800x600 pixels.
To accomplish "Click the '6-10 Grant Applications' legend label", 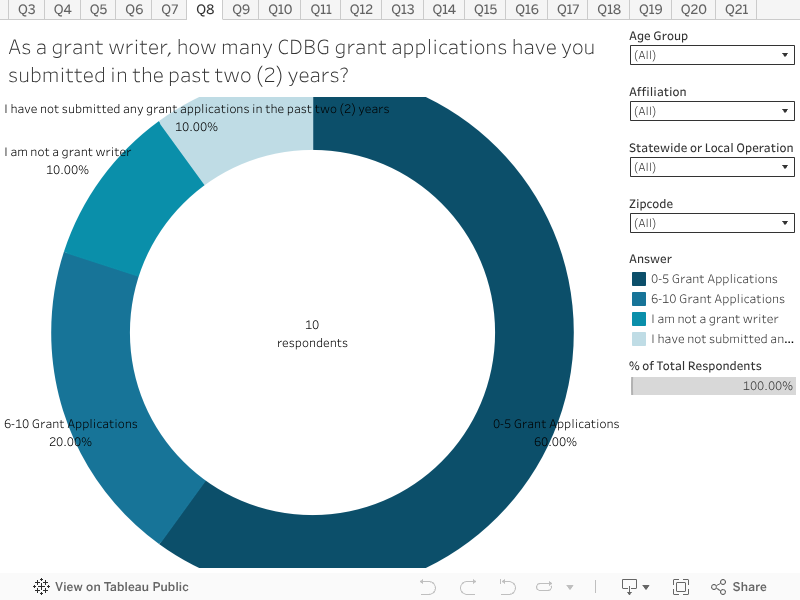I will tap(717, 299).
